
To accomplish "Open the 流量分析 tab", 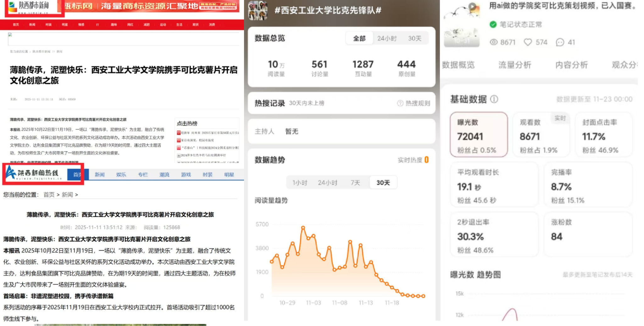I will click(514, 65).
